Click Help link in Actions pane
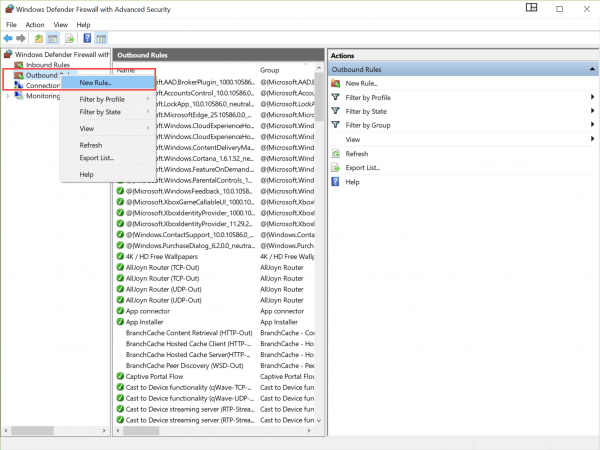The image size is (600, 450). [352, 182]
